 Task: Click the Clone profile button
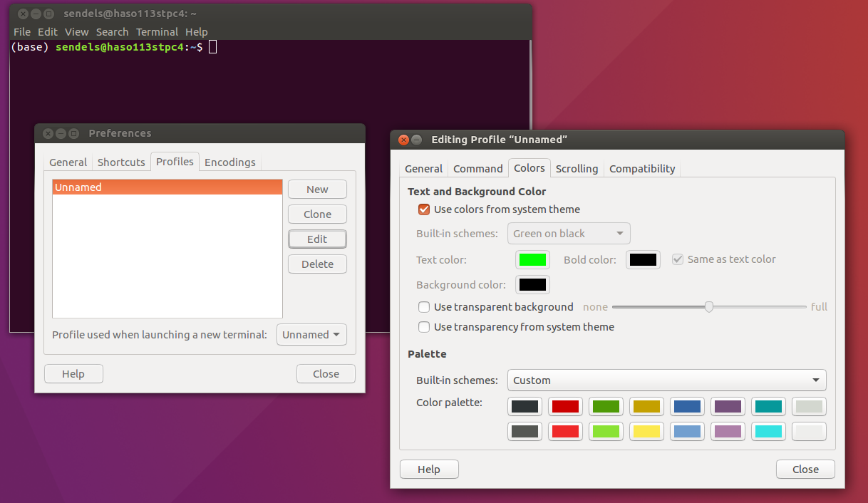pyautogui.click(x=317, y=214)
